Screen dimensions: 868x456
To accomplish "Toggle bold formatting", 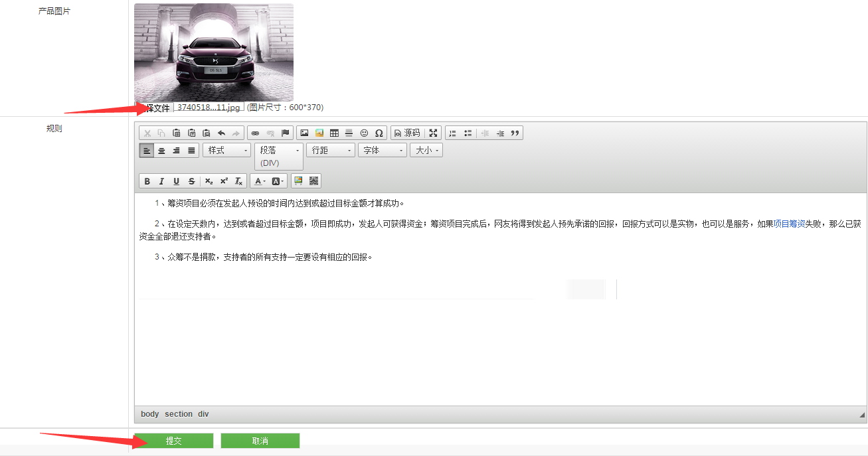I will 147,181.
